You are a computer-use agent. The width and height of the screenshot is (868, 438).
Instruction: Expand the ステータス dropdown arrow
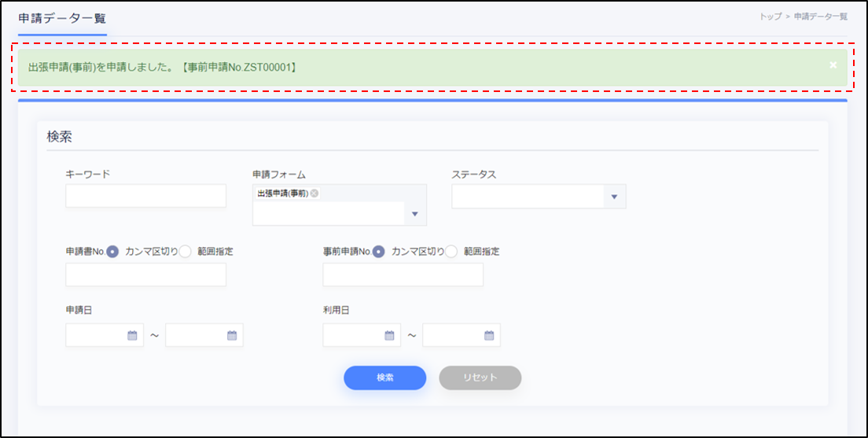pos(614,197)
